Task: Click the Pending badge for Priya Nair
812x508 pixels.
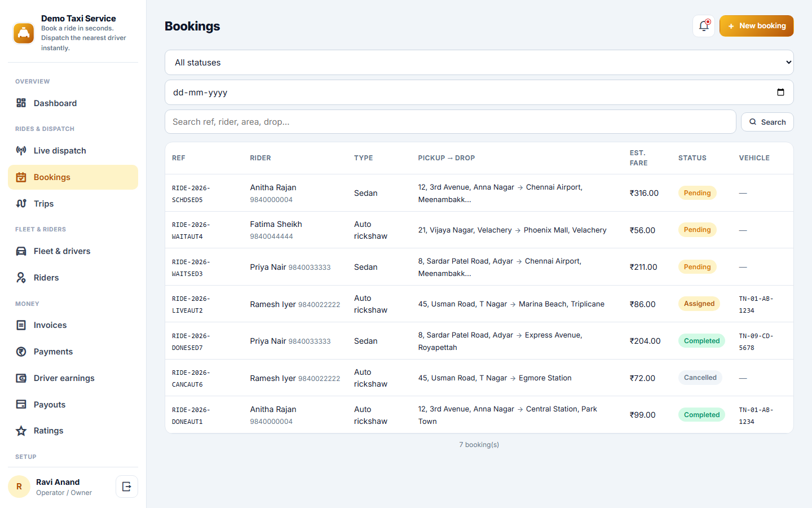Action: tap(698, 267)
